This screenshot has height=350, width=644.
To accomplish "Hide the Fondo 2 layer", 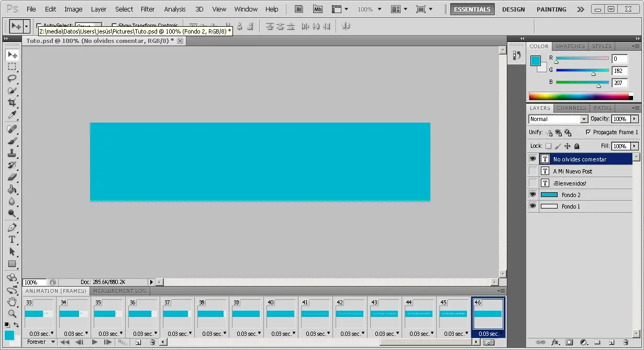I will point(532,194).
